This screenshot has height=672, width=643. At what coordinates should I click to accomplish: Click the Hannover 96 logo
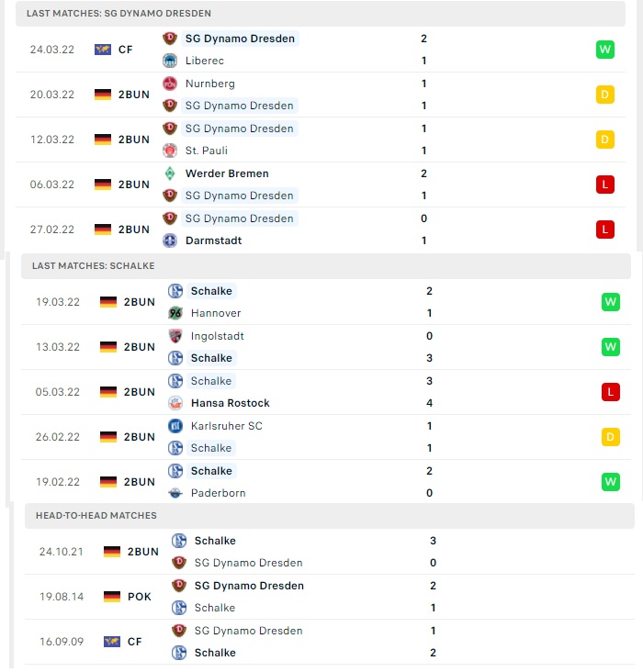[x=175, y=313]
